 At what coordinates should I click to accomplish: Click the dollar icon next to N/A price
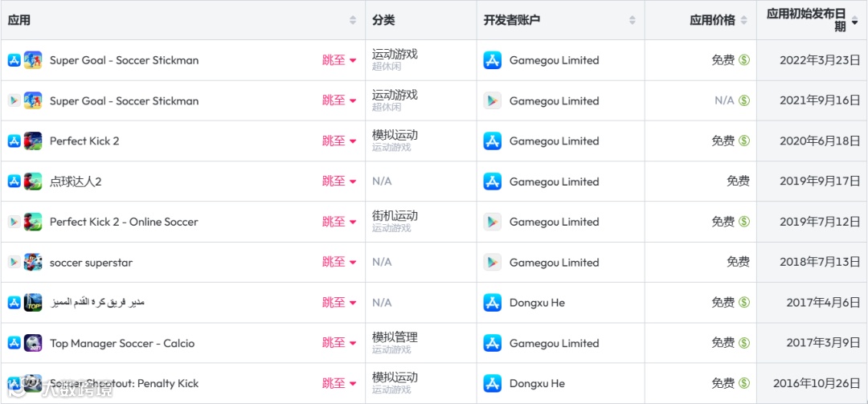coord(744,100)
